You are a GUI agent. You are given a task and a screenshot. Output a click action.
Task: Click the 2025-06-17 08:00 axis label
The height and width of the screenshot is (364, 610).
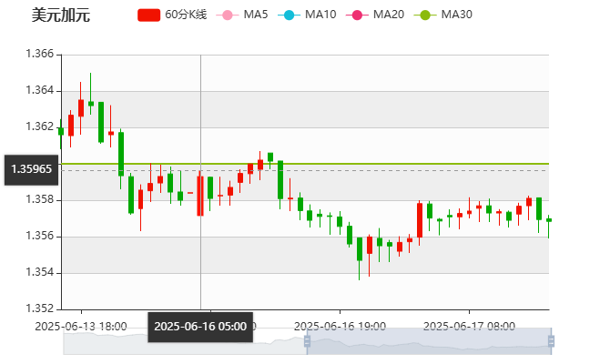click(469, 327)
